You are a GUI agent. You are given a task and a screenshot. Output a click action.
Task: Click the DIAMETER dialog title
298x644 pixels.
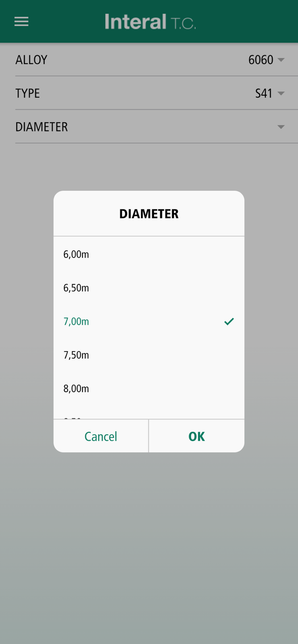149,214
